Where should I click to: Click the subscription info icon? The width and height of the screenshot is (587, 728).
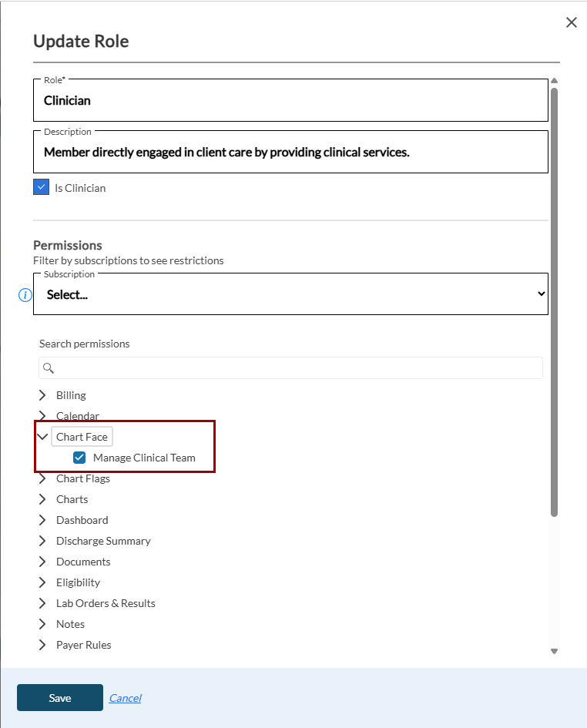[x=25, y=295]
